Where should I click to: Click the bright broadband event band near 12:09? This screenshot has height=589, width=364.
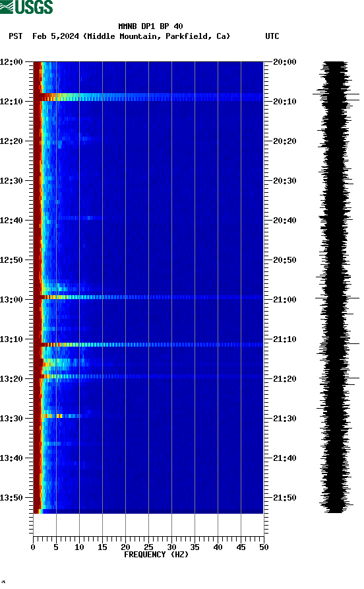[148, 97]
